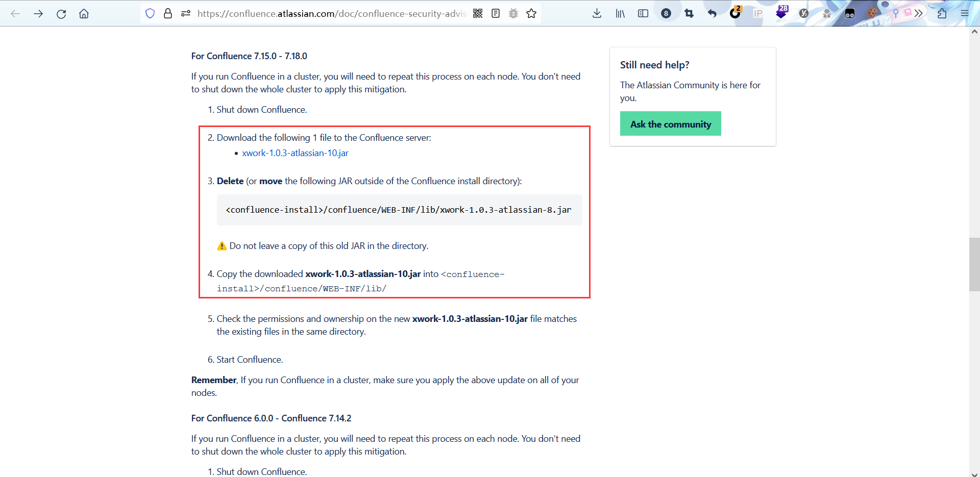980x477 pixels.
Task: Show more toolbar items chevron
Action: click(919, 14)
